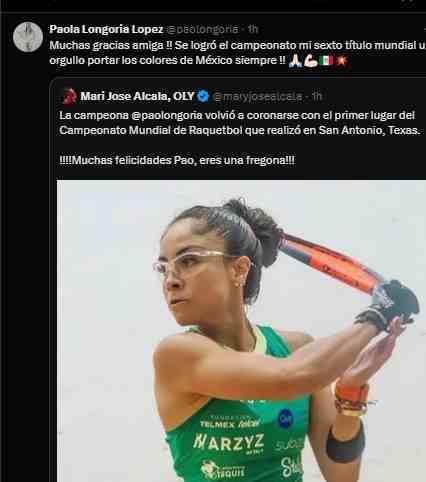
Task: Open Paola Longoria's round profile avatar
Action: [x=28, y=37]
